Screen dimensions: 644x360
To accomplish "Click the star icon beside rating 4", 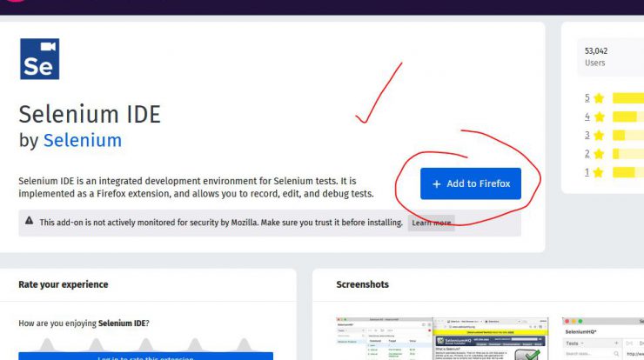I will coord(599,117).
